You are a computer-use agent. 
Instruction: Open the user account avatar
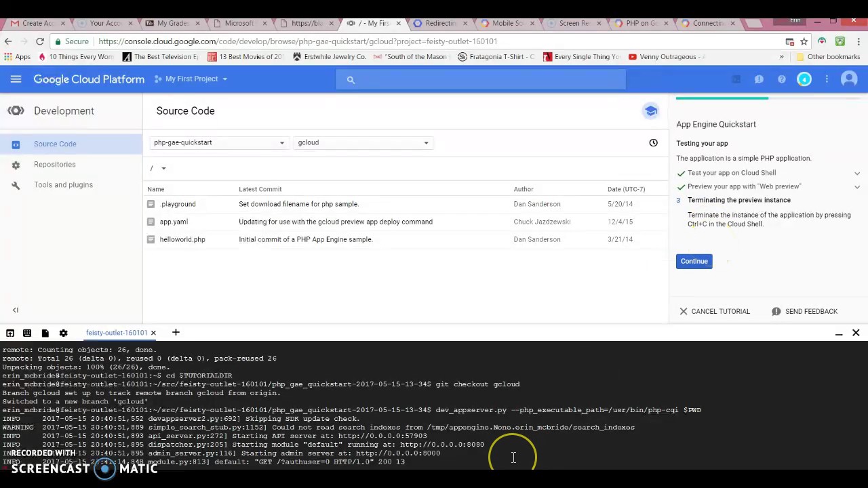point(849,79)
